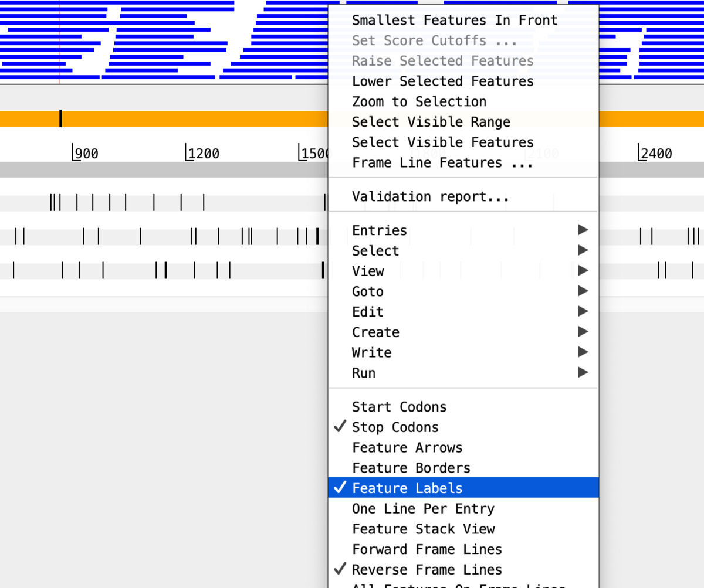Image resolution: width=704 pixels, height=588 pixels.
Task: Open the Run submenu
Action: (x=463, y=373)
